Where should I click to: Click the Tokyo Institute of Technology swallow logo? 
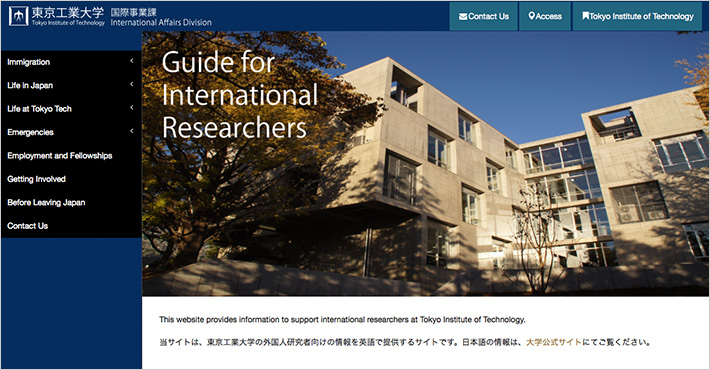point(19,16)
